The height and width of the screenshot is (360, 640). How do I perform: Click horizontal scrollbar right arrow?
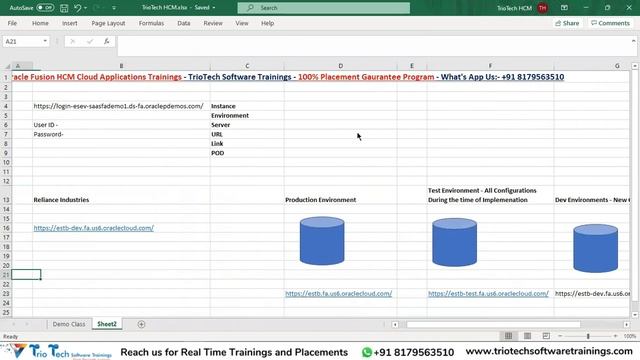pyautogui.click(x=627, y=324)
